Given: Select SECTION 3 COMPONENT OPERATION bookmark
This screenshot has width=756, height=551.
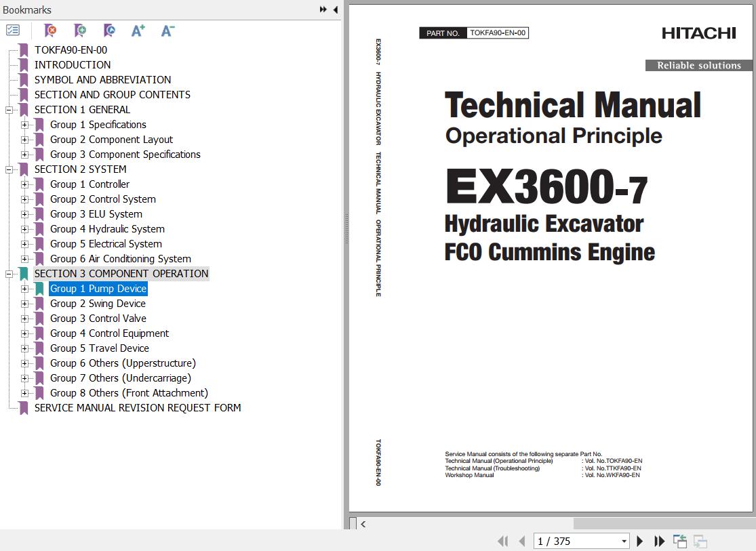Looking at the screenshot, I should tap(121, 274).
